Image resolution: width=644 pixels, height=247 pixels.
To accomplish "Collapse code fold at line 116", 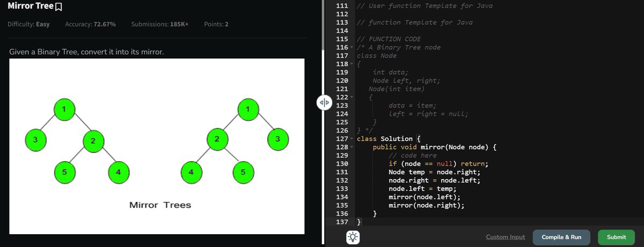I will point(352,48).
